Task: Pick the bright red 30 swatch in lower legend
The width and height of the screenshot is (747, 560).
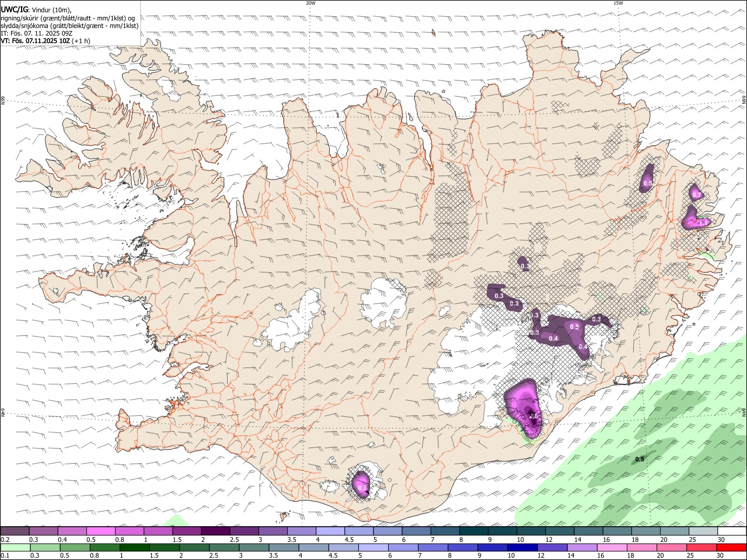Action: click(x=731, y=548)
